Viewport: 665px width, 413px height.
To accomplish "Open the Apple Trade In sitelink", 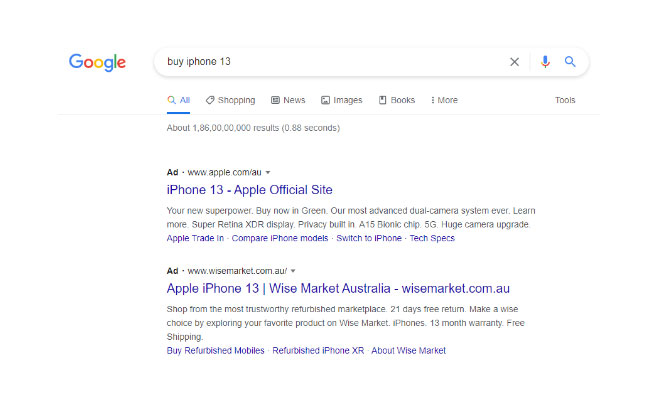I will [x=195, y=238].
